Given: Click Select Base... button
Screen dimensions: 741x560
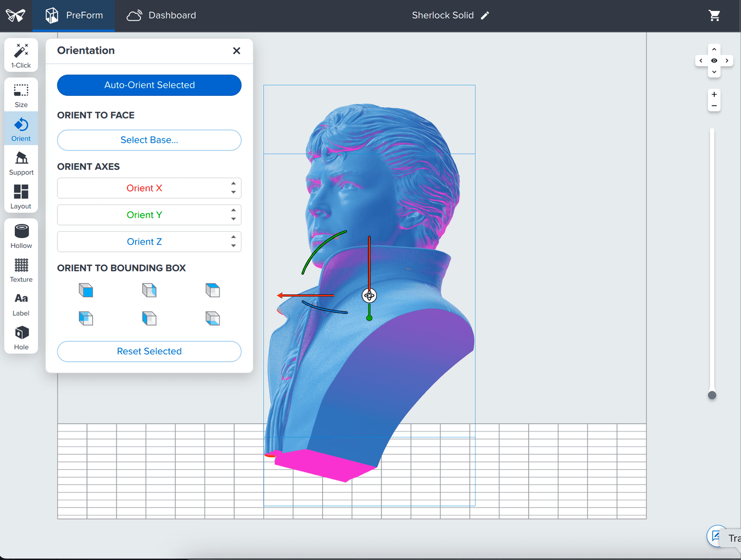Looking at the screenshot, I should click(149, 140).
